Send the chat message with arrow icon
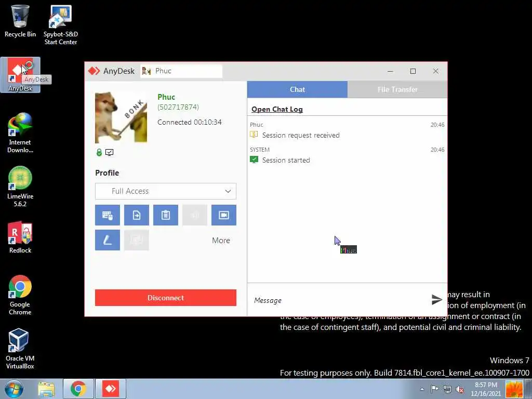Viewport: 532px width, 399px height. 436,300
